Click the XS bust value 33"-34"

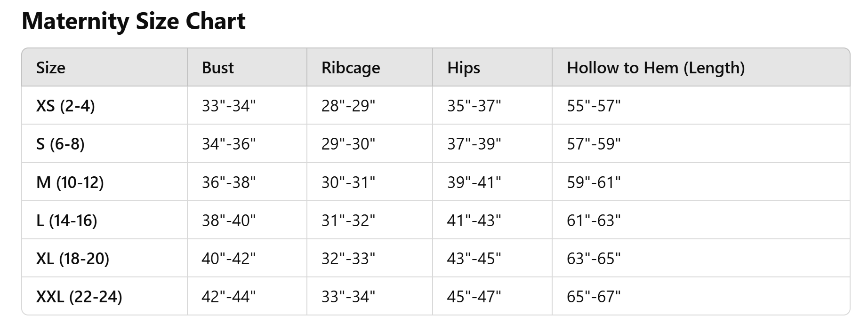(x=229, y=106)
